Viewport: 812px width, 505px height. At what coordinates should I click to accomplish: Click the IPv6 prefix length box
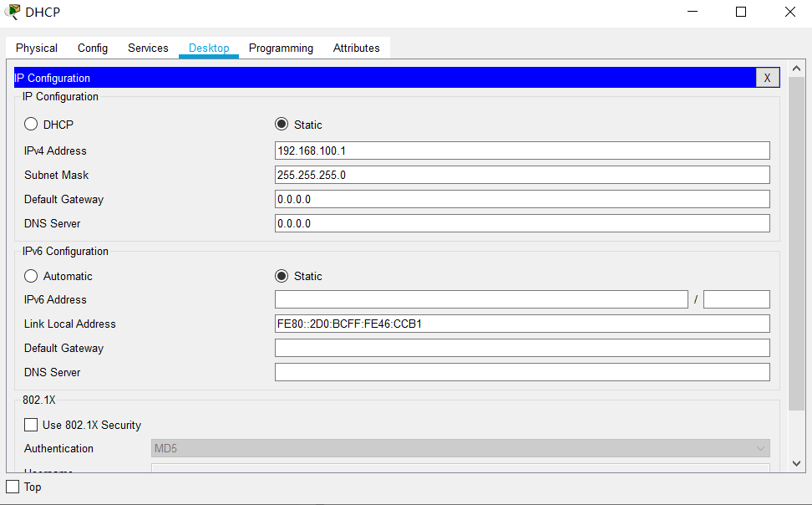736,298
